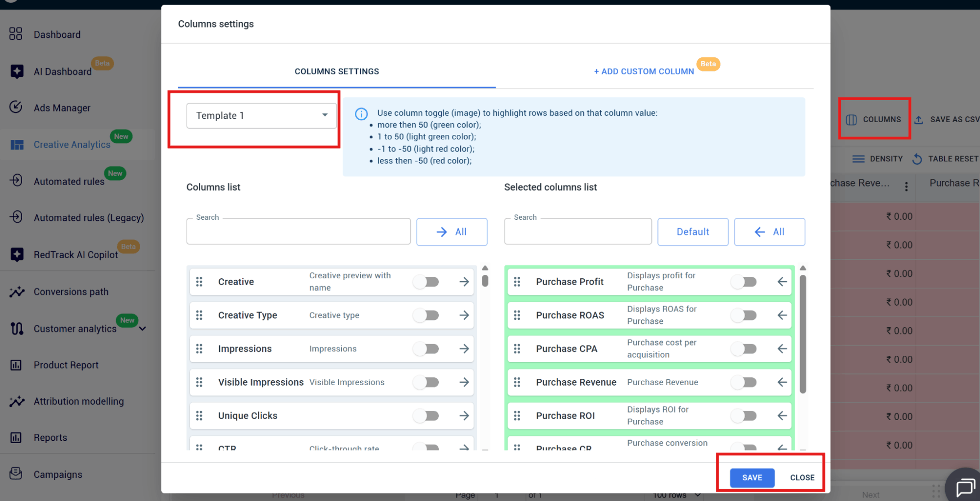
Task: Remove Purchase ROAS with left arrow
Action: click(782, 315)
